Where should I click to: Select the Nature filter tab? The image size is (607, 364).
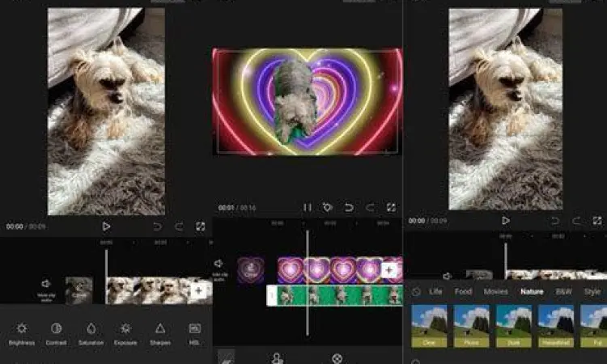tap(532, 292)
